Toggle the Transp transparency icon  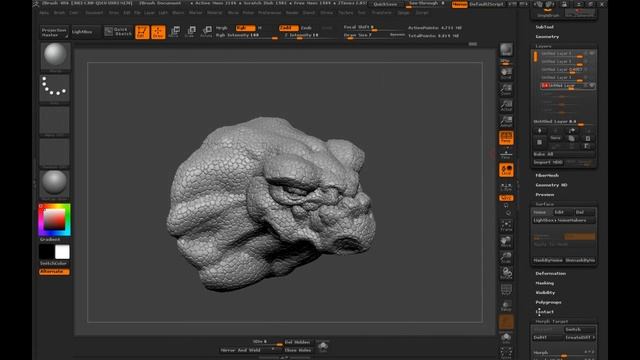click(x=506, y=306)
